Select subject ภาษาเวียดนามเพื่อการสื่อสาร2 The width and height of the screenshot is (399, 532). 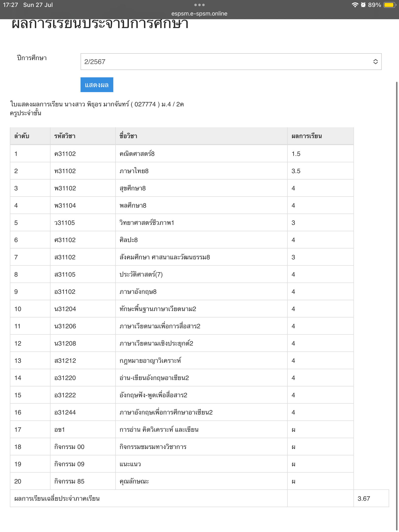[160, 326]
